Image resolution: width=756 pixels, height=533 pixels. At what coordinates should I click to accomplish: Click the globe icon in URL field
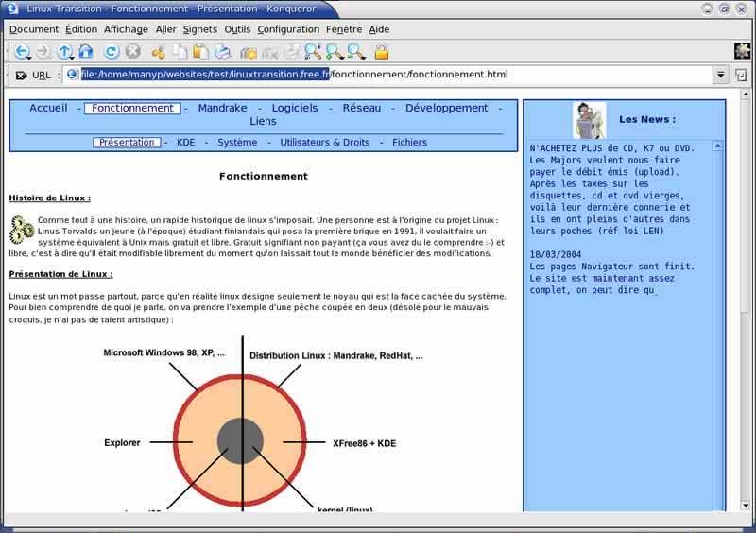coord(73,75)
